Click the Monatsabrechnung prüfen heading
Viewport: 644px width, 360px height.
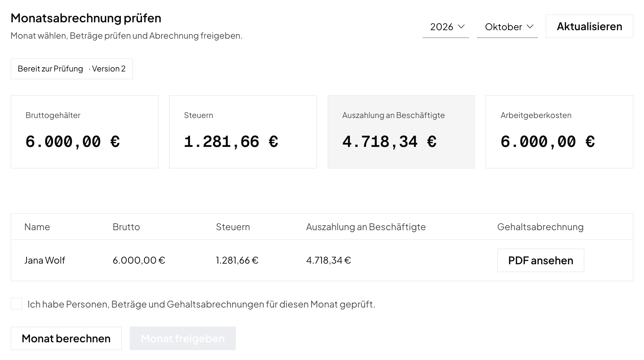pos(86,18)
